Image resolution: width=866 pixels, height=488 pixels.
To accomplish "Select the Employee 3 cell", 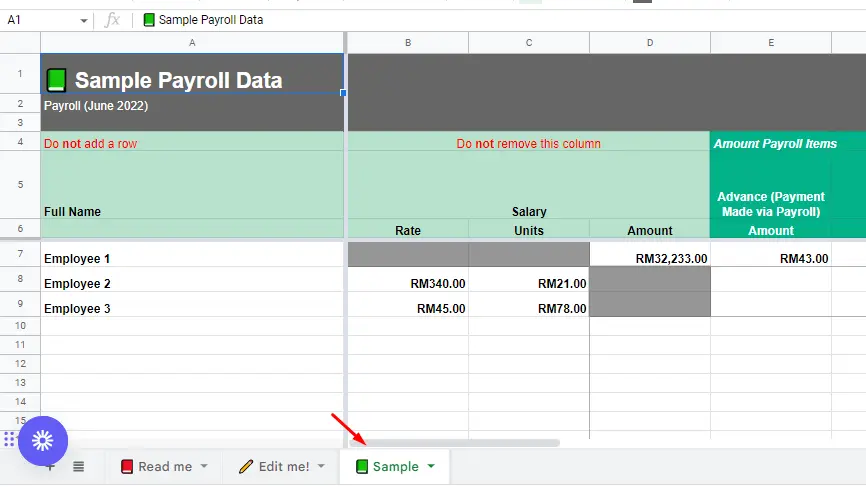I will tap(192, 304).
